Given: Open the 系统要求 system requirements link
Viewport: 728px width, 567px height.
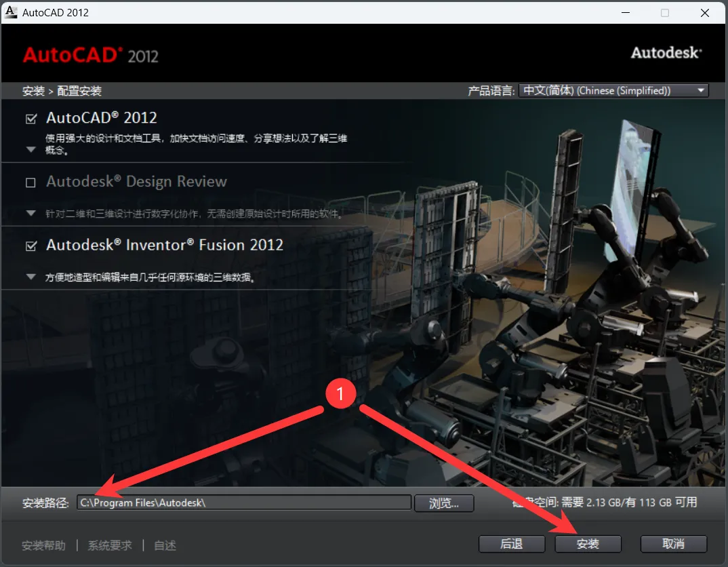Looking at the screenshot, I should (110, 545).
